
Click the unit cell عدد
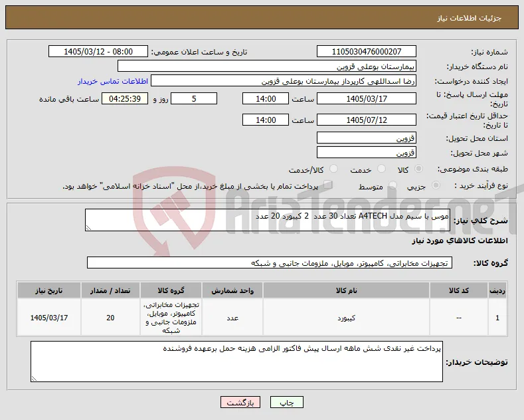point(232,318)
